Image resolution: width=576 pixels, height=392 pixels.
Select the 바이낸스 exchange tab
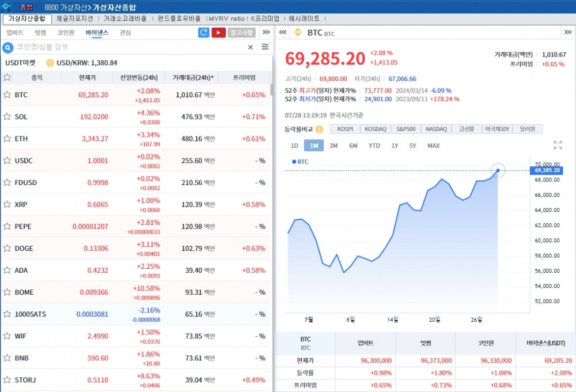point(97,33)
